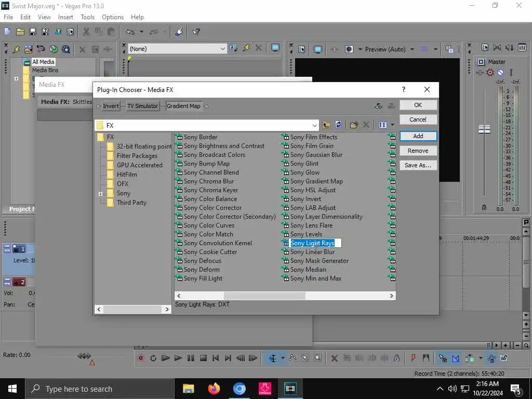Screen dimensions: 532x399
Task: Save the project using the floppy disk icon
Action: 33,32
